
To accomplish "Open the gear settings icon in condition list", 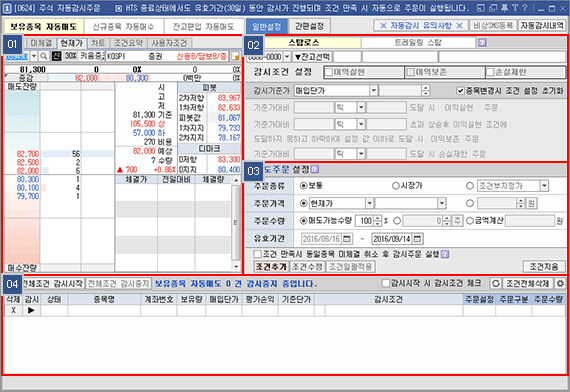I will click(560, 283).
